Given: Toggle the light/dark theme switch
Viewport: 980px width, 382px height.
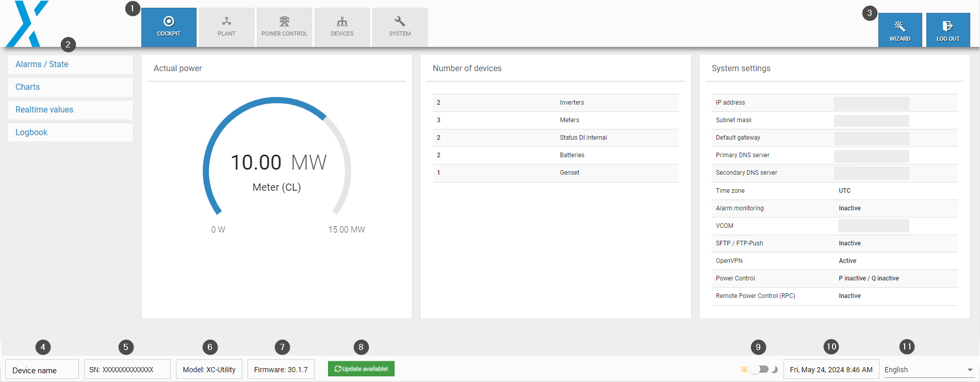Looking at the screenshot, I should (x=760, y=370).
